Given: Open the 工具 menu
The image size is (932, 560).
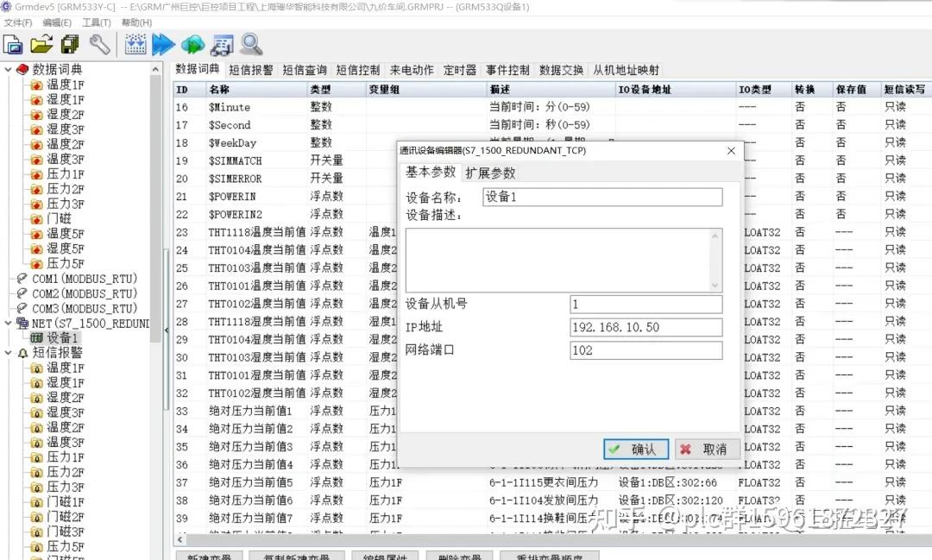Looking at the screenshot, I should pos(95,22).
